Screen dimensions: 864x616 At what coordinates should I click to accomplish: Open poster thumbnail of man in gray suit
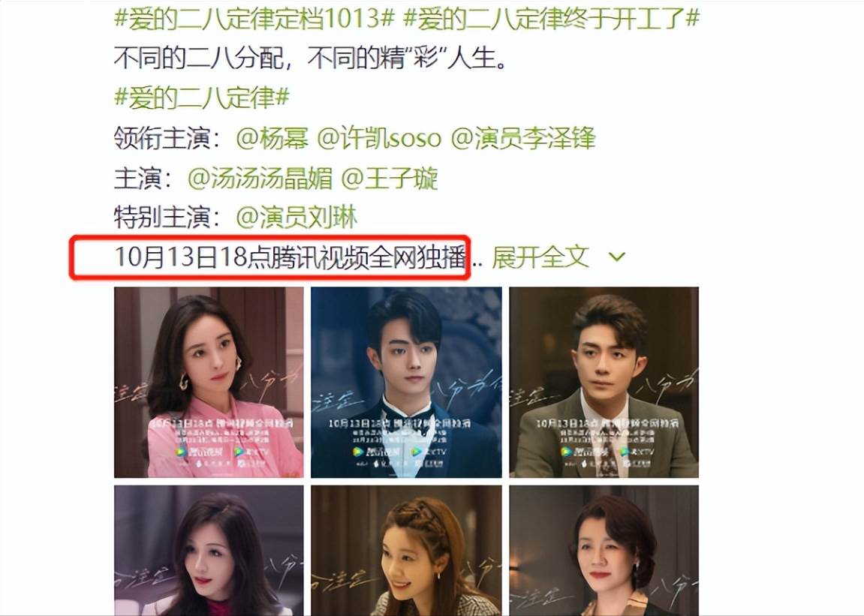[604, 383]
